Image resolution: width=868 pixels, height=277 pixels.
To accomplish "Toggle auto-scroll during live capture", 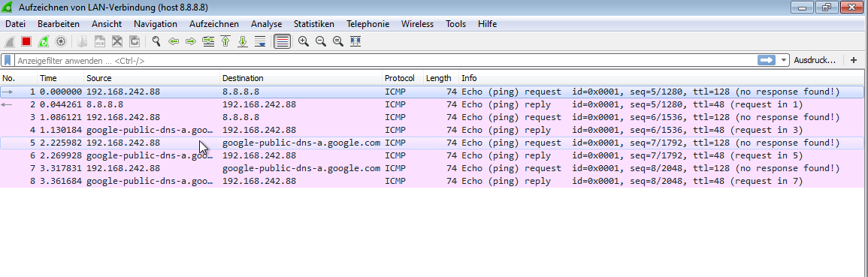I will click(x=259, y=41).
